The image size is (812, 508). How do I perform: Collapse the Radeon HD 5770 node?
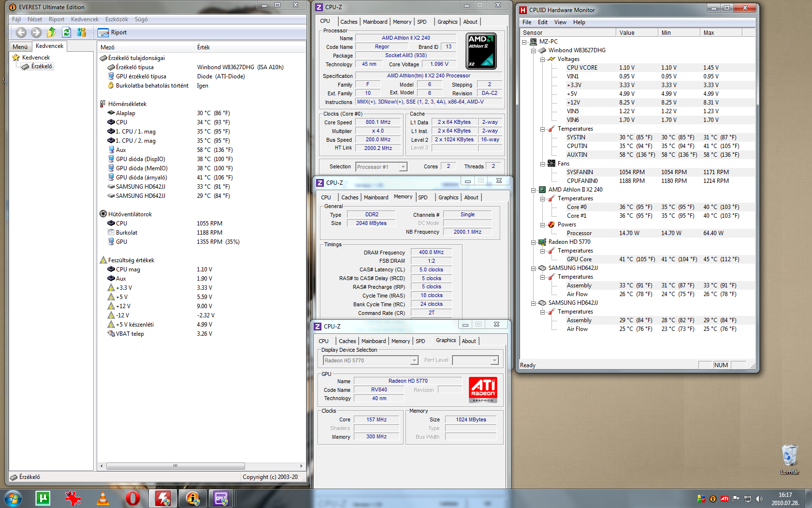(534, 242)
